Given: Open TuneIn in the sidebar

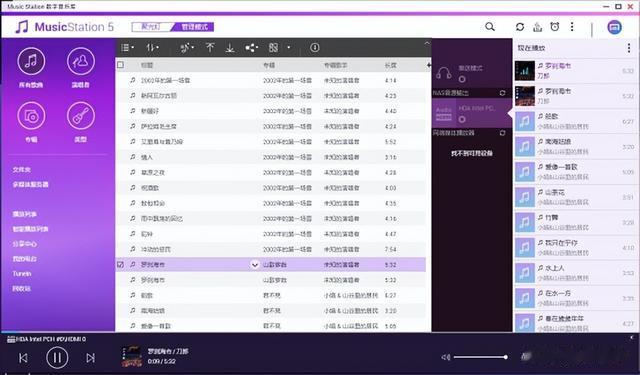Looking at the screenshot, I should 22,274.
